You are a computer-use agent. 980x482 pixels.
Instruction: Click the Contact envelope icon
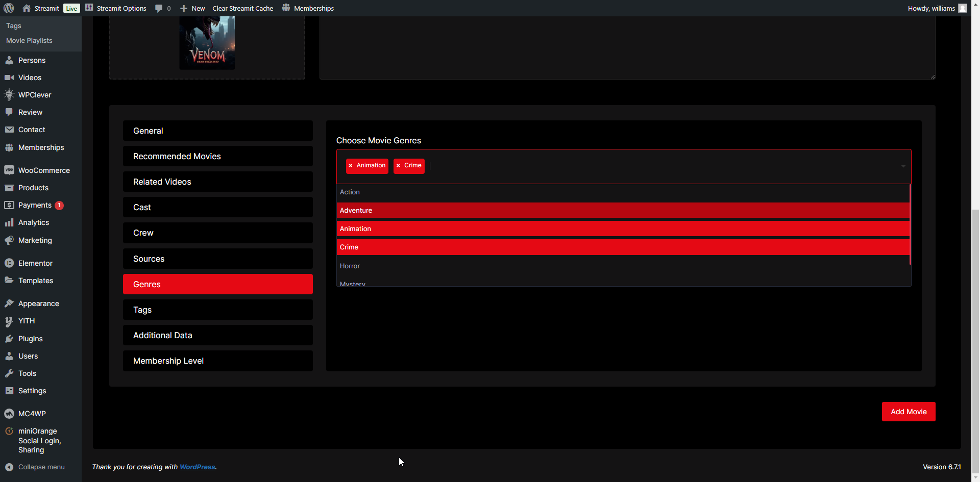9,130
